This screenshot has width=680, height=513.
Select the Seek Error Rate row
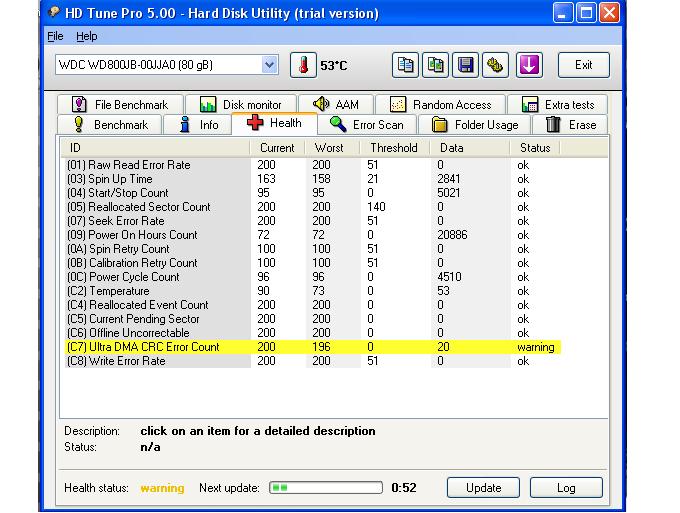(313, 221)
